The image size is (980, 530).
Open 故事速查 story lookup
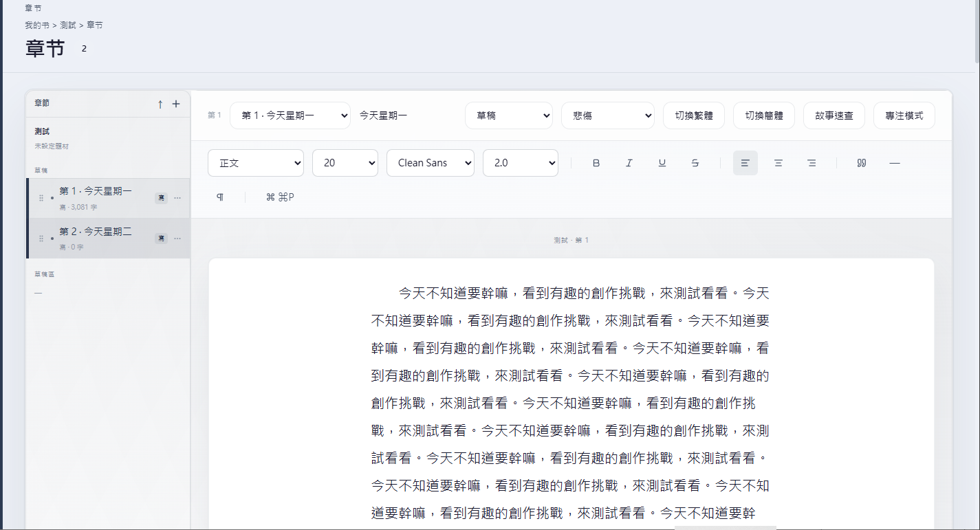(x=834, y=115)
